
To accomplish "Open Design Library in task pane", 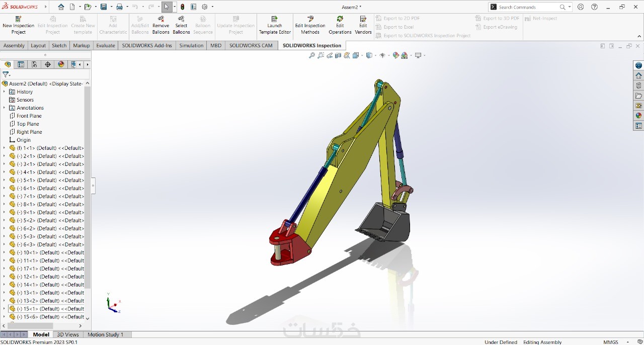I will click(x=638, y=85).
